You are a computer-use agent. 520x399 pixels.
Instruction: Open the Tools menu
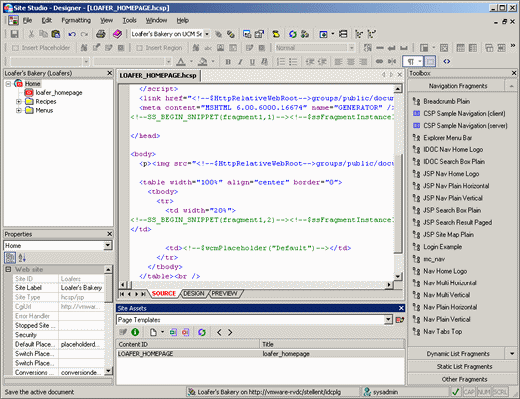coord(129,20)
